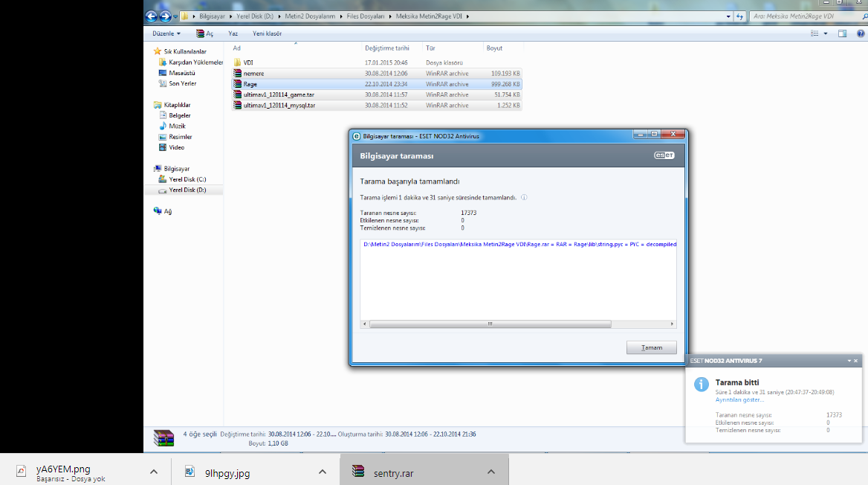Click the refresh icon beside address bar
This screenshot has height=485, width=868.
[x=739, y=16]
